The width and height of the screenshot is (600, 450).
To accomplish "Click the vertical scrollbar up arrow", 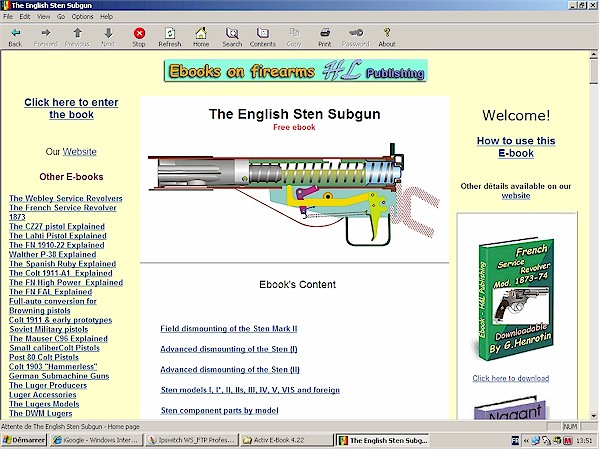I will coord(593,55).
